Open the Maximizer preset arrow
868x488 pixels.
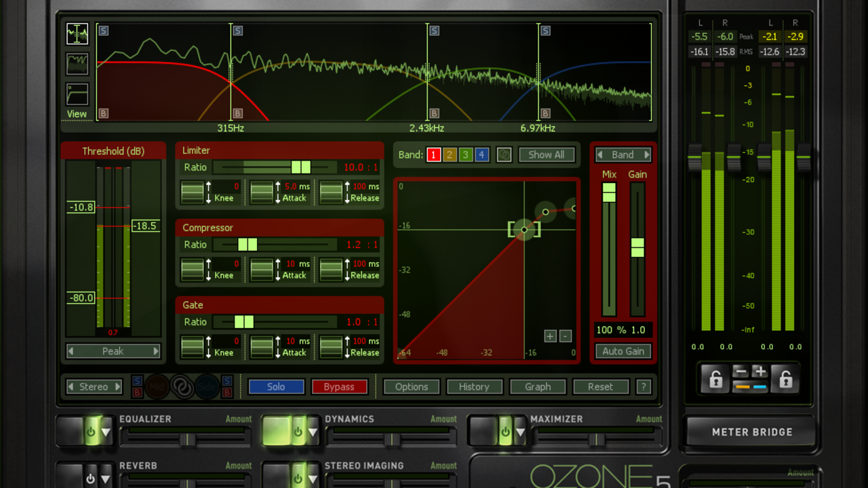click(x=519, y=432)
